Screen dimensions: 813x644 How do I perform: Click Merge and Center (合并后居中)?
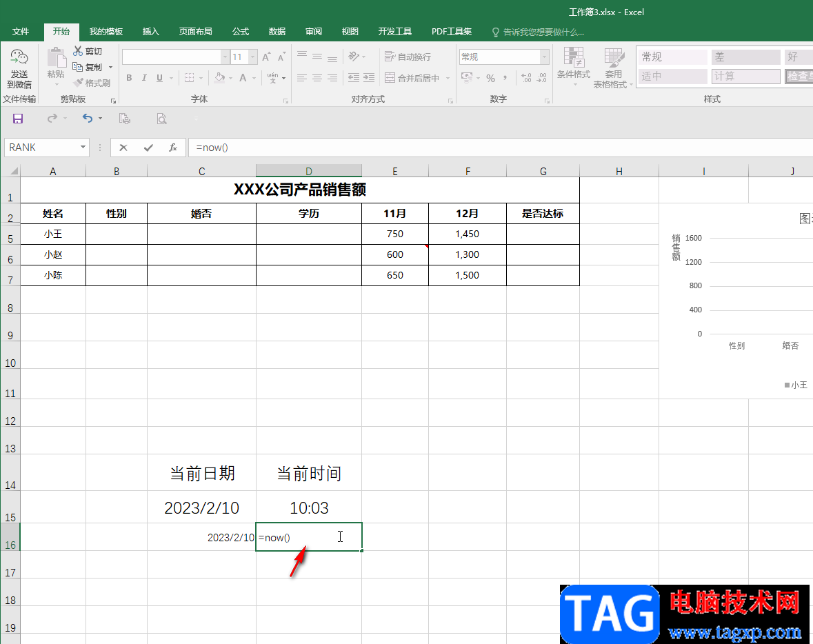[412, 78]
